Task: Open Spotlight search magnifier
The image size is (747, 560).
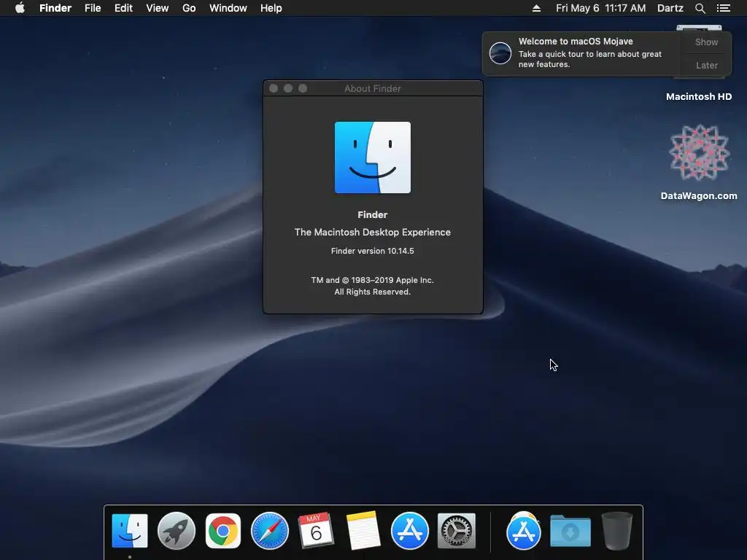Action: (x=700, y=8)
